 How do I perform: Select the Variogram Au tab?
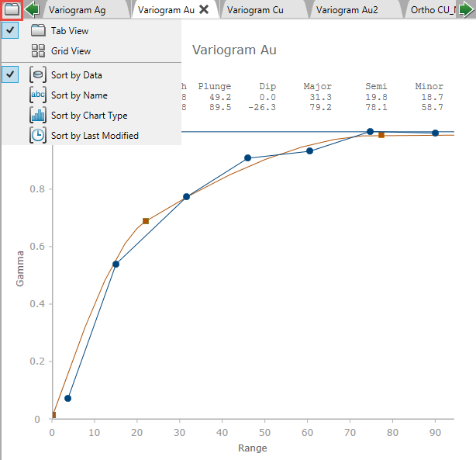coord(166,10)
